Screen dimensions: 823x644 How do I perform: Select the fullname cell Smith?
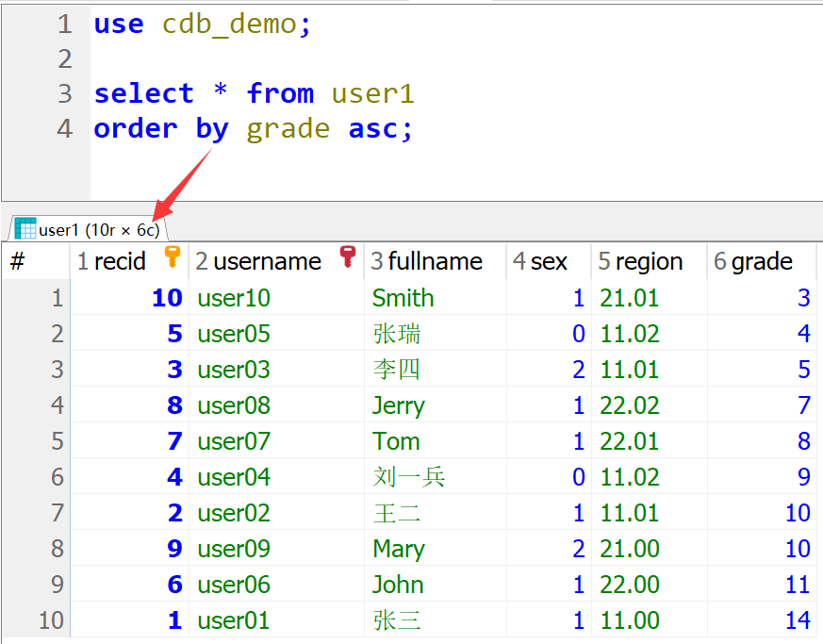tap(403, 298)
